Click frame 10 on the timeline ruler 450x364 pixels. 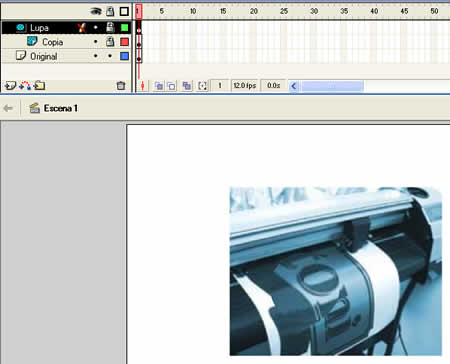click(193, 11)
